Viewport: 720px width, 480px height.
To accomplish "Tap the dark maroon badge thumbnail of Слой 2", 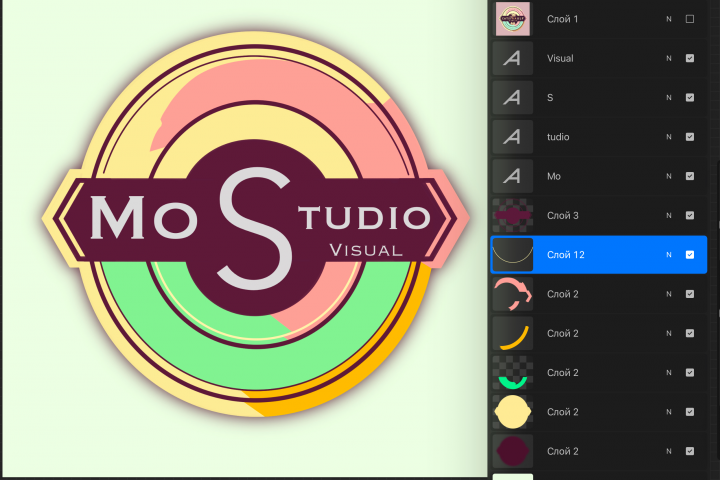I will [512, 451].
